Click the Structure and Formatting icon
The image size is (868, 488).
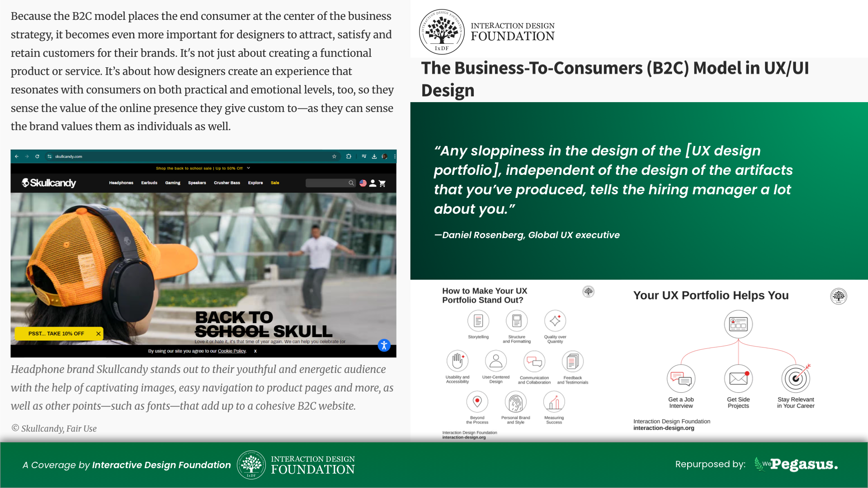pos(517,321)
